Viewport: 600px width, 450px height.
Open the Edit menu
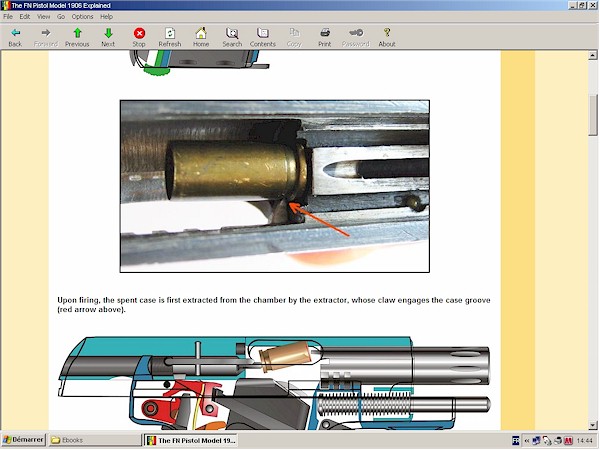point(25,16)
